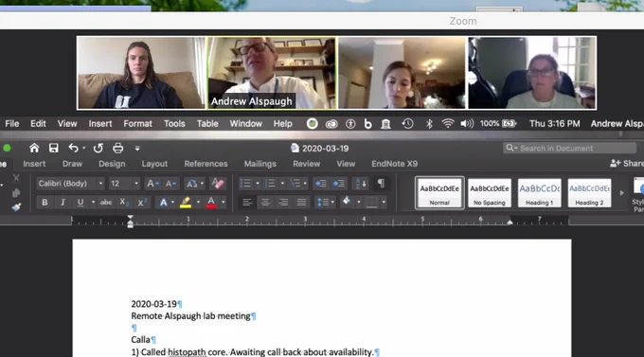Click the Share icon button

coord(626,164)
